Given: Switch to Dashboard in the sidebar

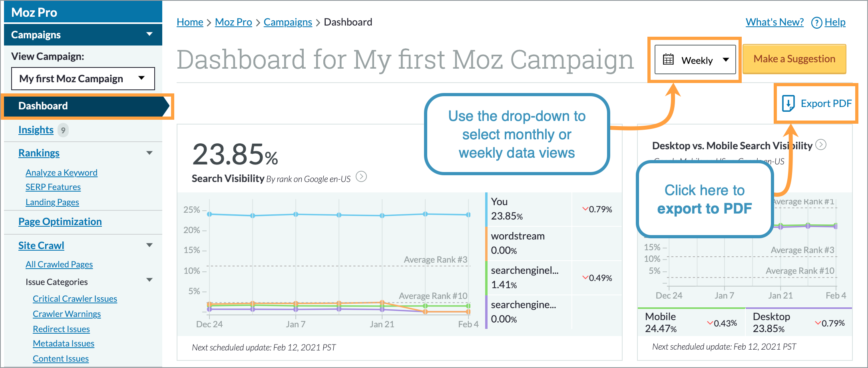Looking at the screenshot, I should (x=43, y=106).
